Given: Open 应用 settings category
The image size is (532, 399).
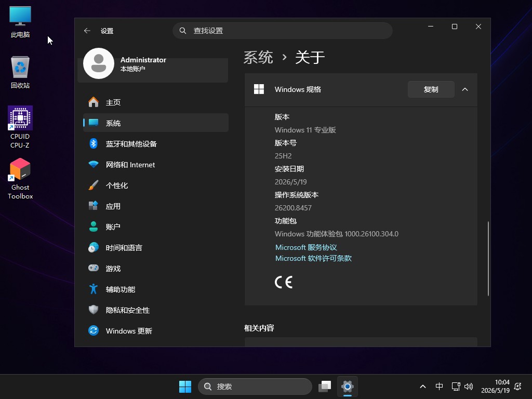Looking at the screenshot, I should [156, 206].
